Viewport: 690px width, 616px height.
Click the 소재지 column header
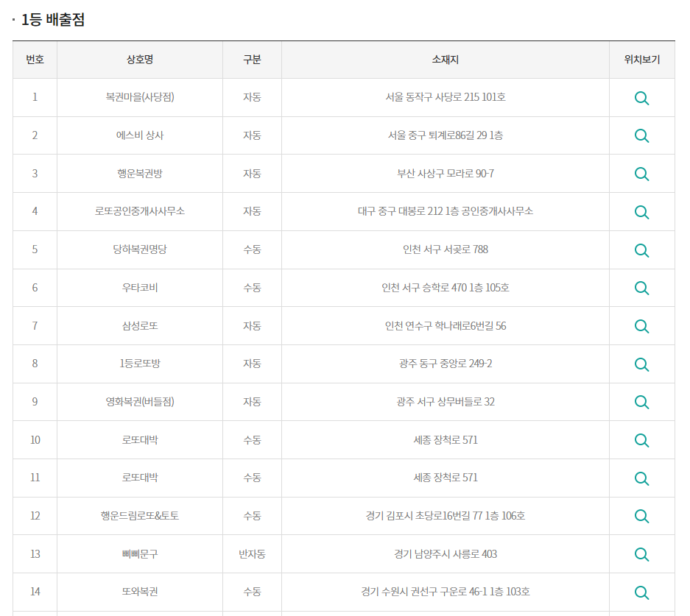[x=446, y=60]
